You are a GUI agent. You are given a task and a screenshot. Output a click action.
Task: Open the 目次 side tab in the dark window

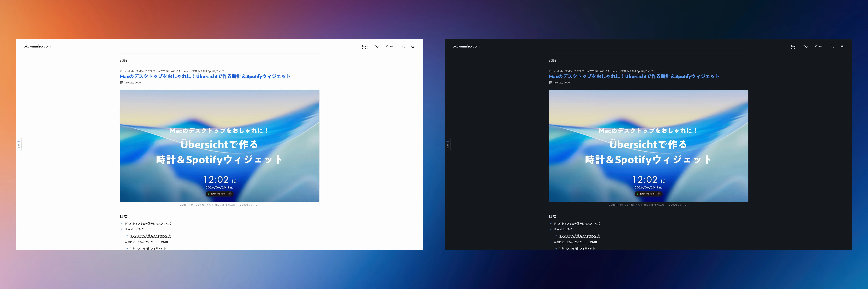(448, 144)
